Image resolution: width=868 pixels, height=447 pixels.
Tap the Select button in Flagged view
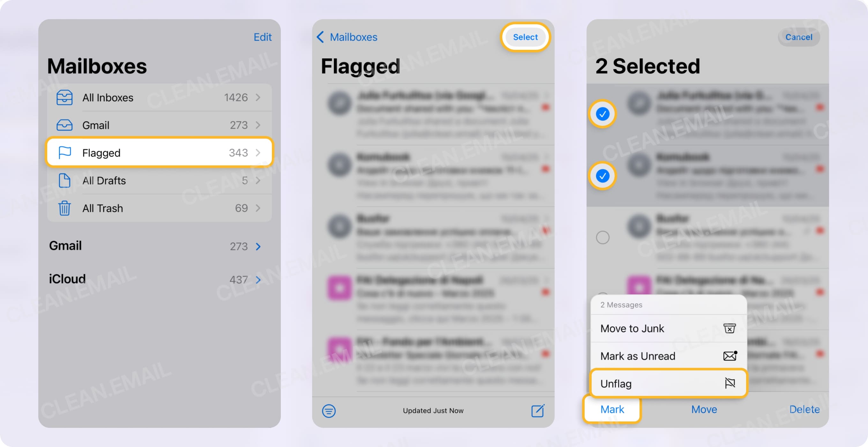click(525, 37)
